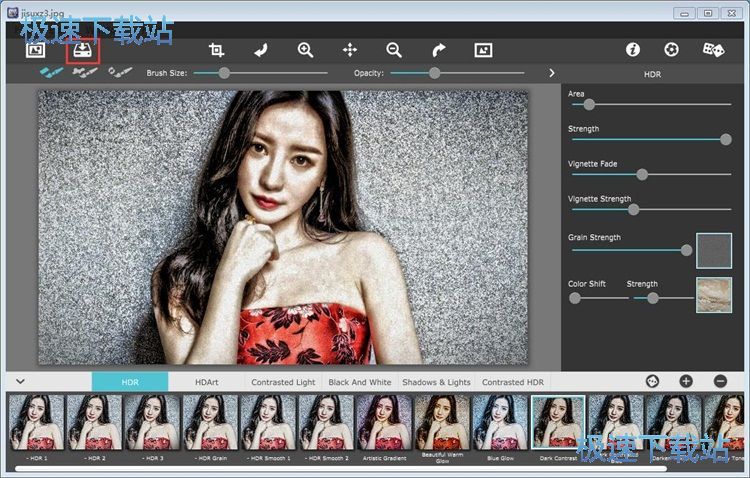Click the open image icon
Image resolution: width=750 pixels, height=478 pixels.
pyautogui.click(x=36, y=50)
